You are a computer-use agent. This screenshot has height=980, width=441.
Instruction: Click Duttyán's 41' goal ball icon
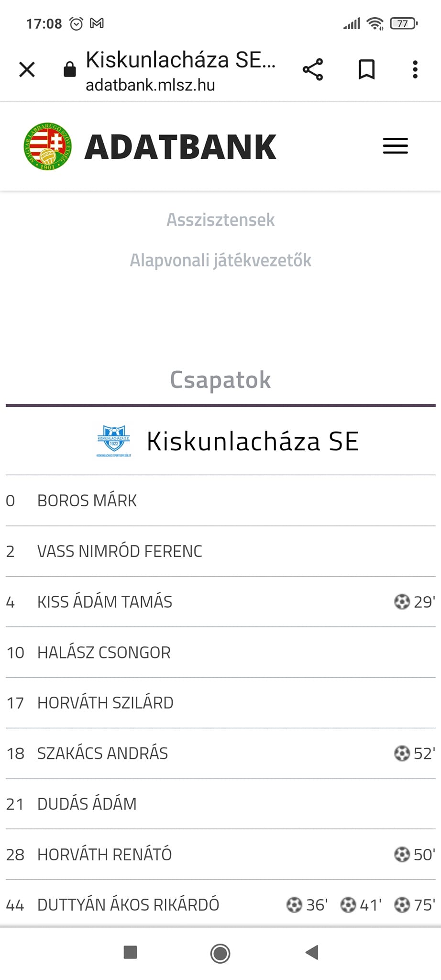pyautogui.click(x=348, y=905)
